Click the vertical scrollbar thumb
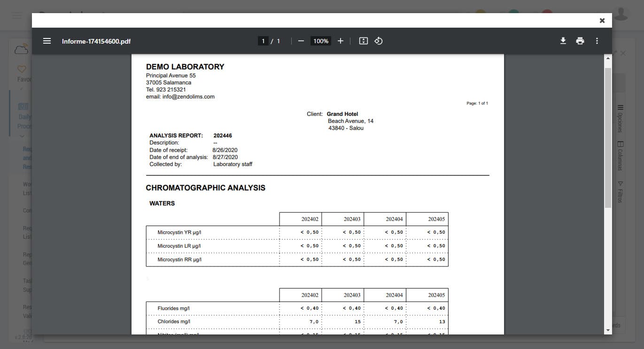 pyautogui.click(x=608, y=136)
